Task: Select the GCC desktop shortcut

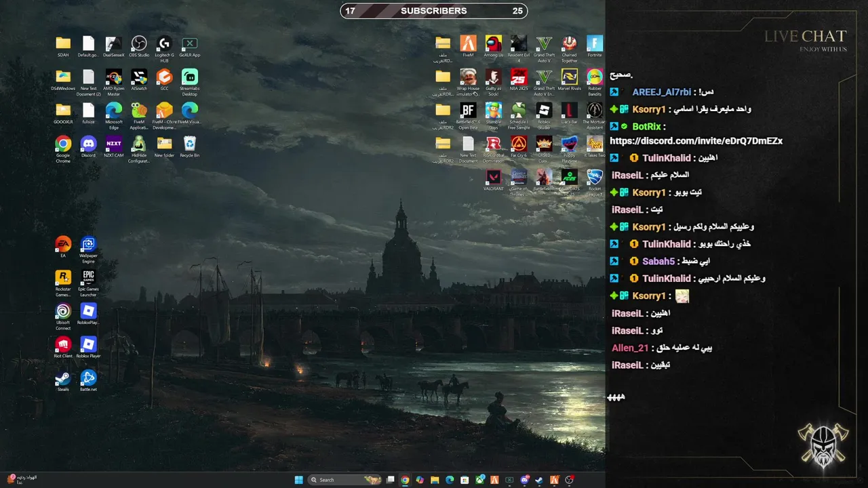Action: 164,80
